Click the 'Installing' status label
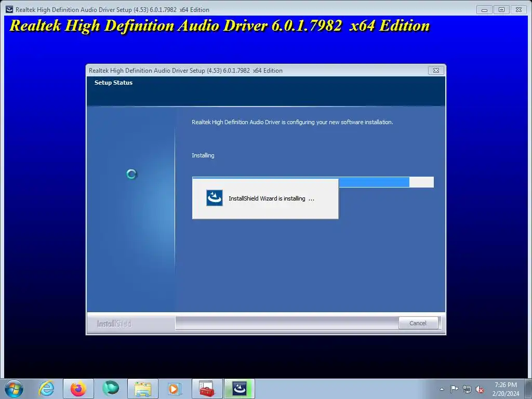The height and width of the screenshot is (399, 532). [203, 155]
